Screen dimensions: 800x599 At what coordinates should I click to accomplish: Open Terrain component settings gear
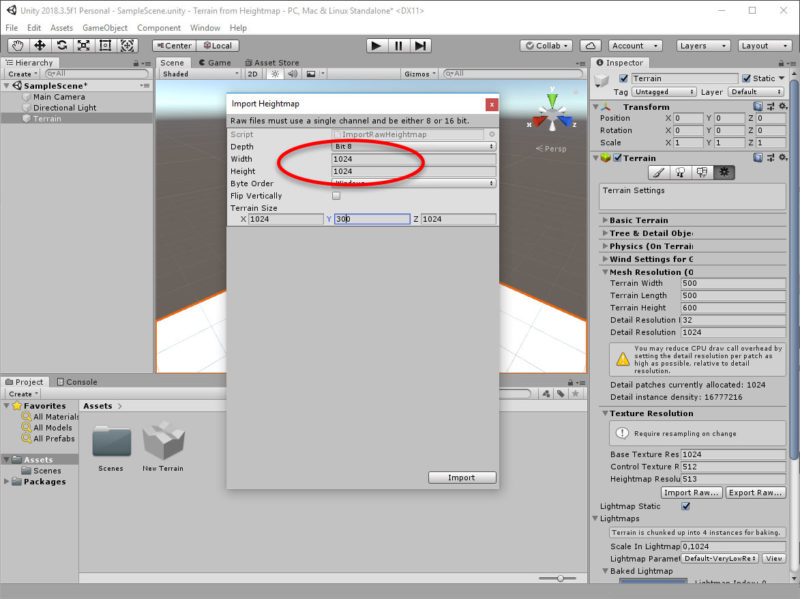pyautogui.click(x=783, y=158)
